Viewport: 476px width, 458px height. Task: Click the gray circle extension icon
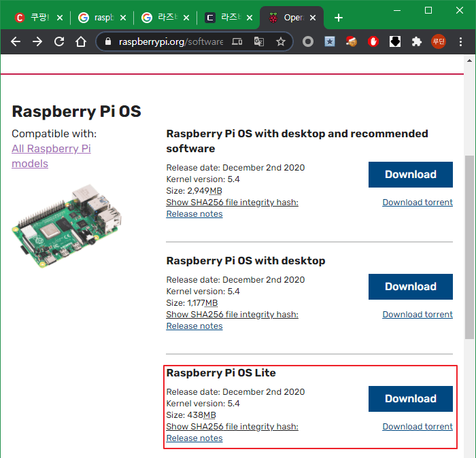tap(308, 41)
